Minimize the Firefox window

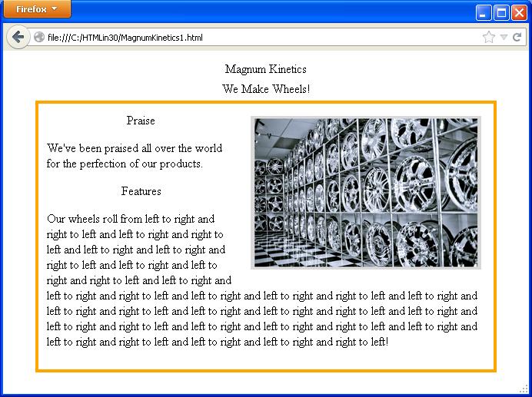coord(483,13)
